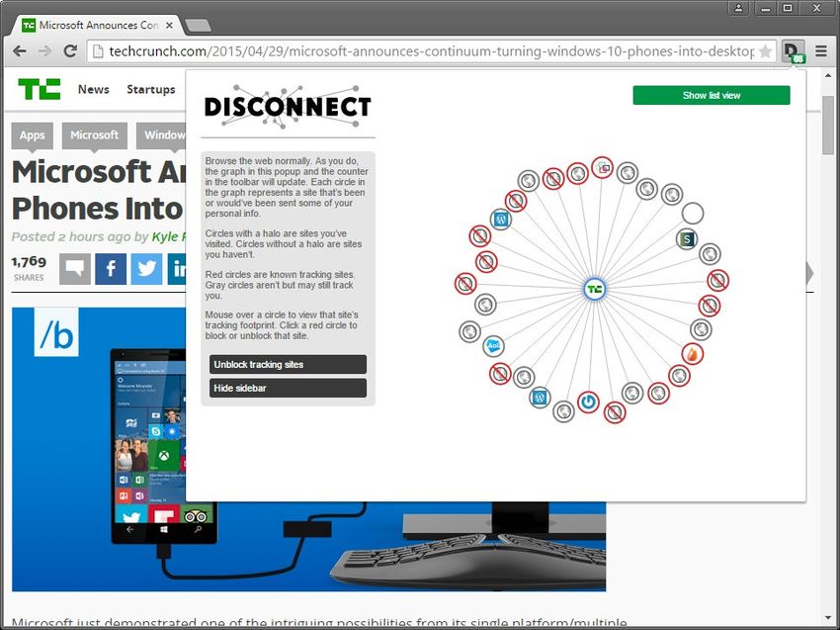Open article comments icon
Image resolution: width=840 pixels, height=630 pixels.
pyautogui.click(x=75, y=269)
